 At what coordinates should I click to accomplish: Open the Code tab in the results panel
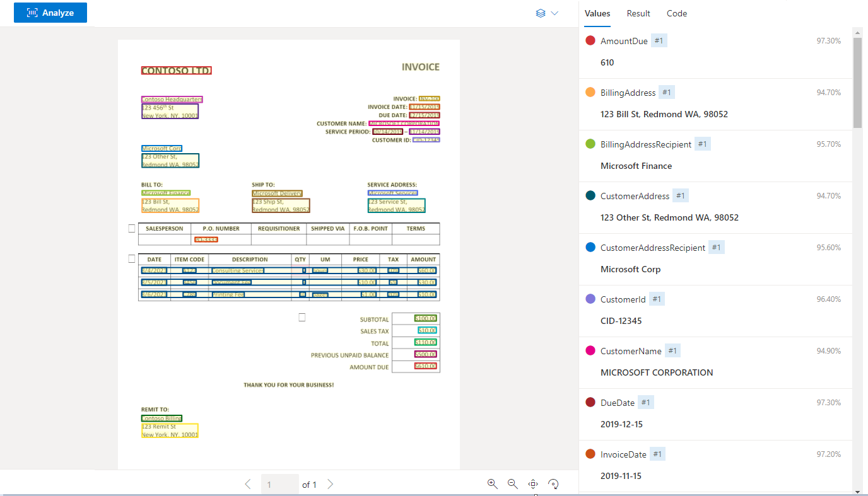tap(676, 13)
